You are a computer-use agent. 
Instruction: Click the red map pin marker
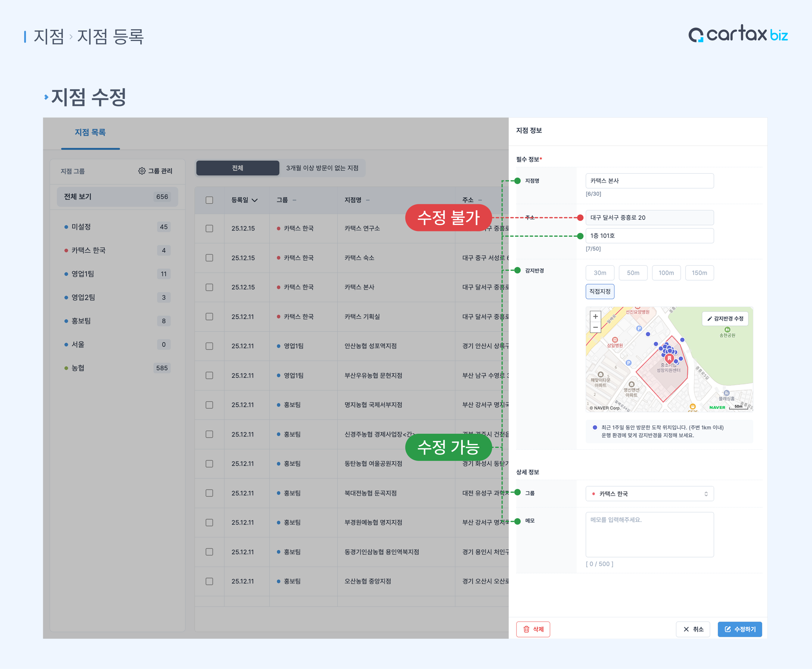pos(669,358)
